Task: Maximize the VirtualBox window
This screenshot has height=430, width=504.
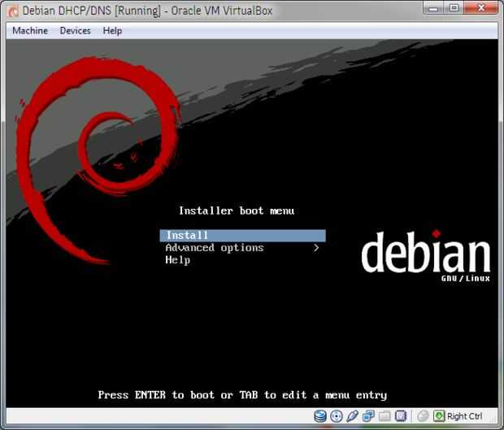Action: point(454,8)
